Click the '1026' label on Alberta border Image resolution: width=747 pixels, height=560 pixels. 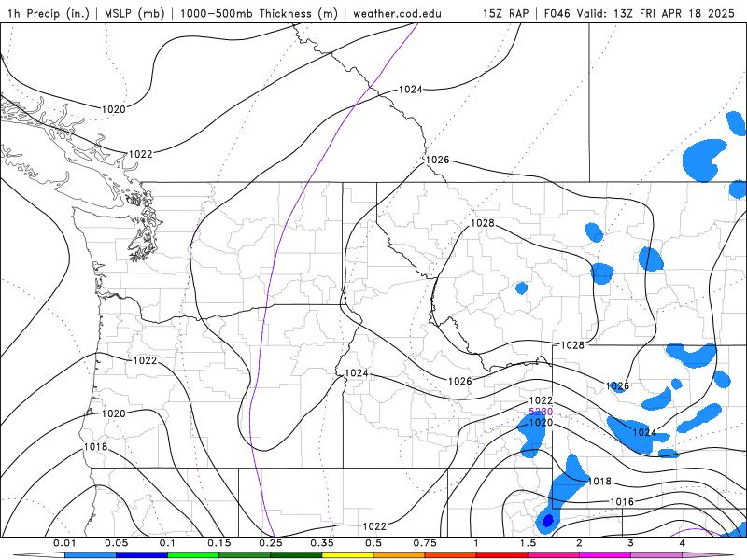tap(437, 160)
